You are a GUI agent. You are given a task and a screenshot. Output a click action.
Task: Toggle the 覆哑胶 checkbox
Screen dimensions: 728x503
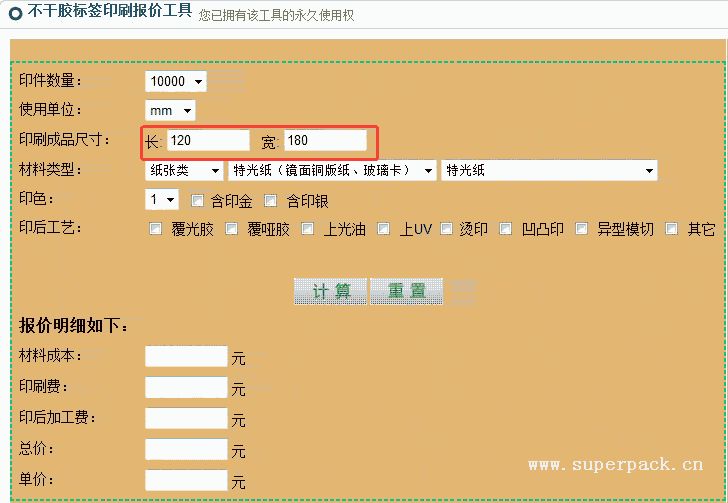231,229
